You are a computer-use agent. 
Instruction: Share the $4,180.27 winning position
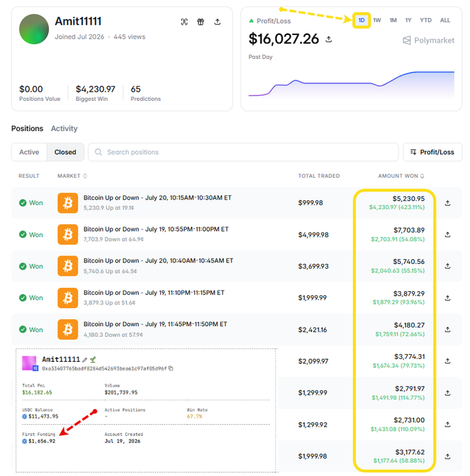[x=448, y=330]
